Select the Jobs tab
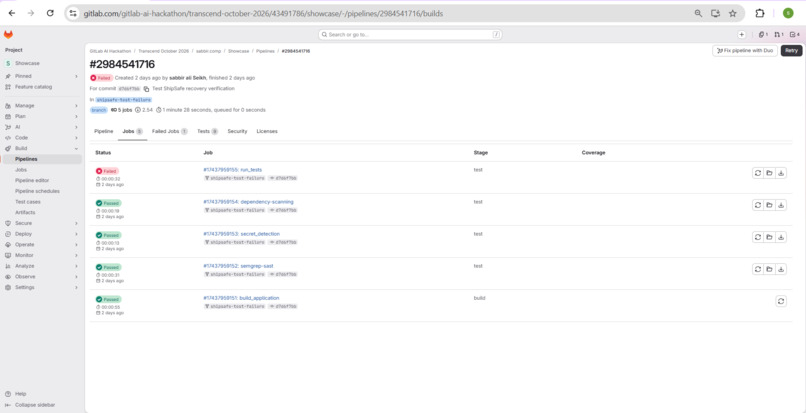The height and width of the screenshot is (413, 806). click(x=132, y=132)
